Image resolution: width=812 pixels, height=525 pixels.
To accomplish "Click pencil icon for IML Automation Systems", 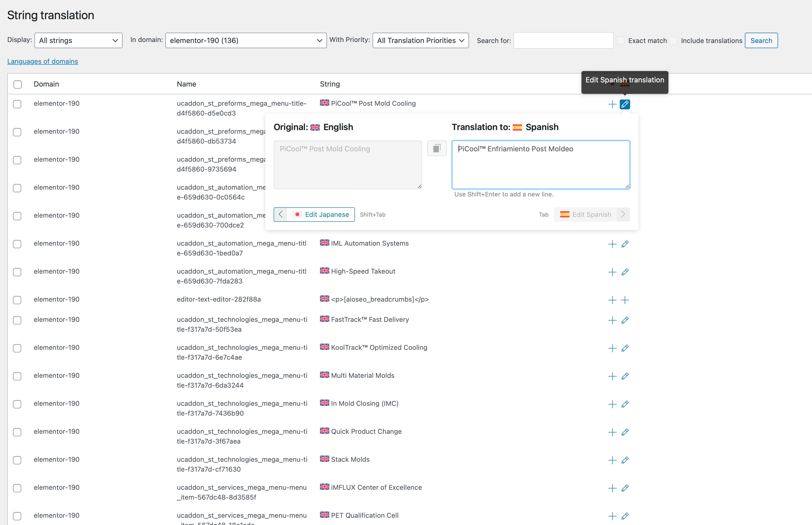I will [x=624, y=244].
